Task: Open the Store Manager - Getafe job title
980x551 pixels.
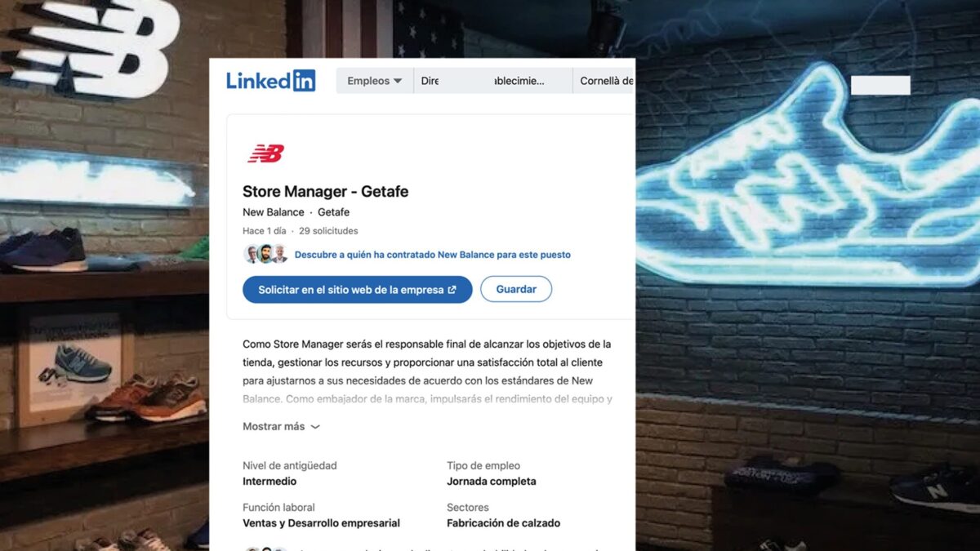Action: (x=325, y=192)
